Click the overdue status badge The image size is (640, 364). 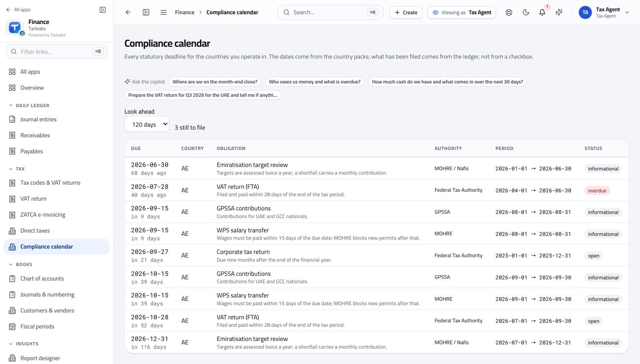click(597, 191)
